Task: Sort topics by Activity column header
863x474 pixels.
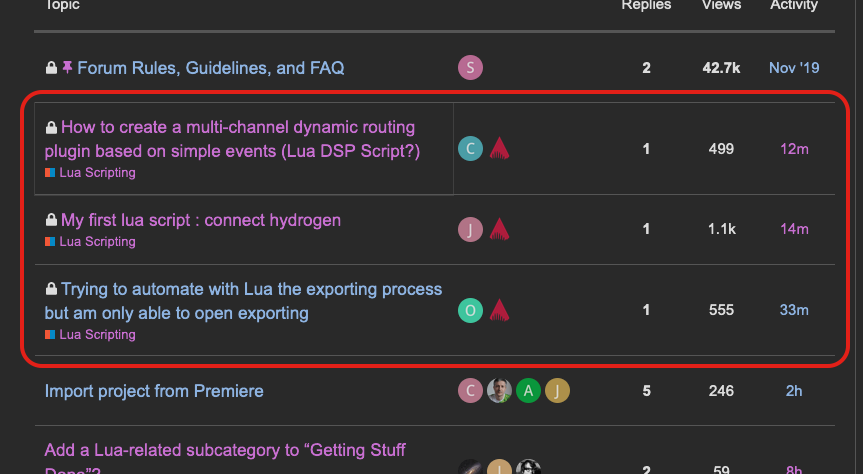Action: pyautogui.click(x=794, y=6)
